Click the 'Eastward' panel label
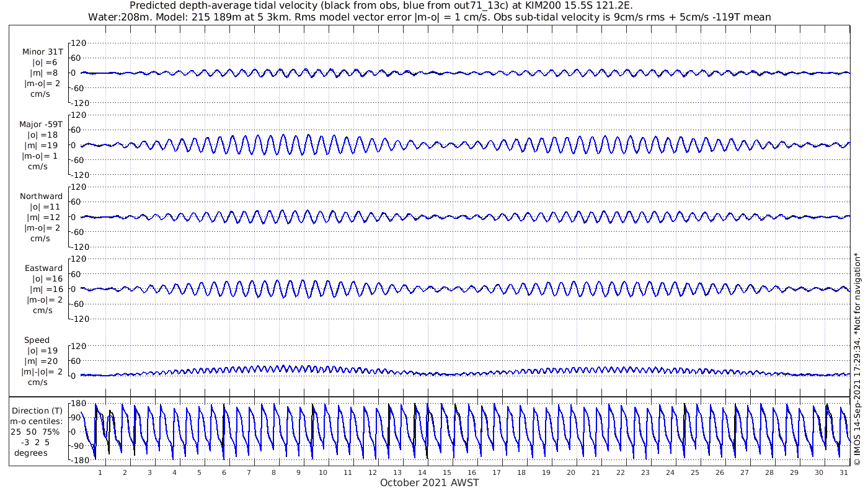Screen dimensions: 868x496 click(x=43, y=268)
